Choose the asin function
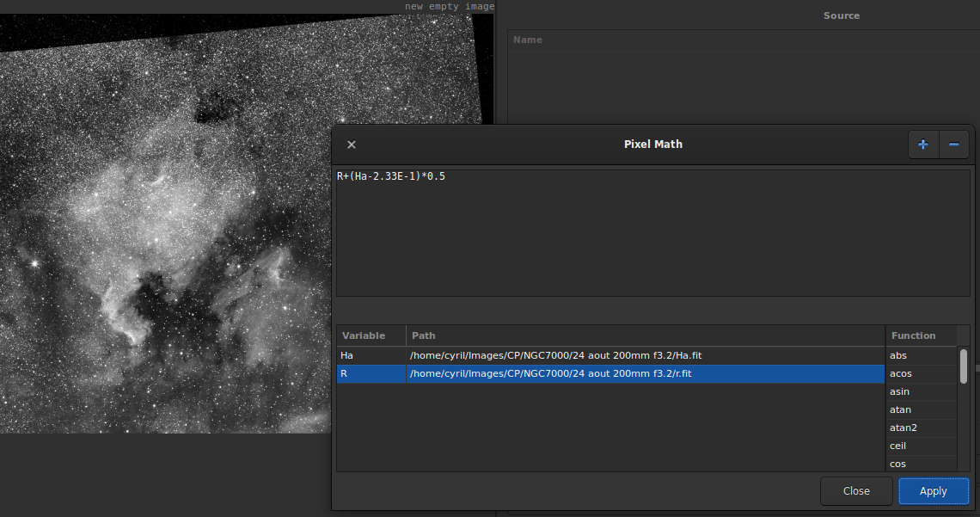 922,391
